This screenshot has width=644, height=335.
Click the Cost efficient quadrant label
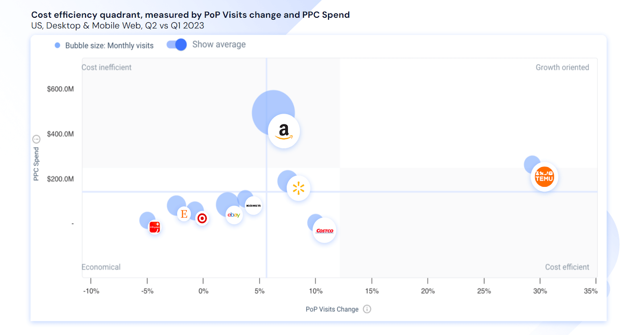[x=567, y=267]
